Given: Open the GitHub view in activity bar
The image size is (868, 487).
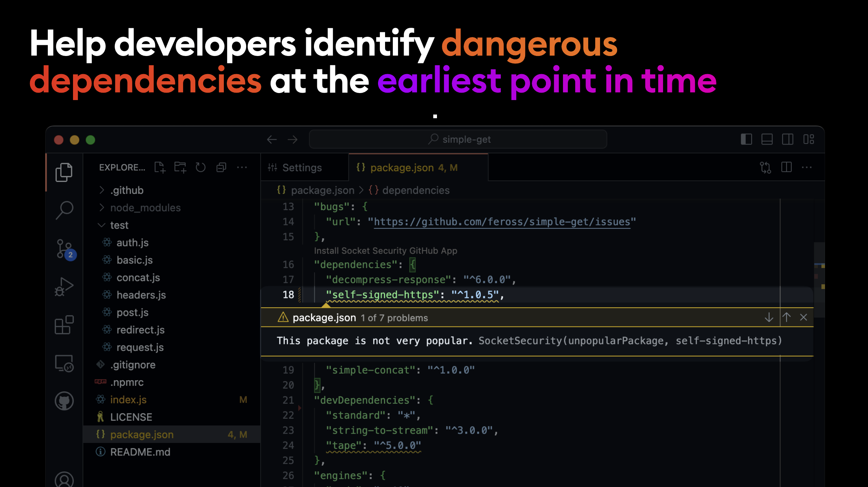Looking at the screenshot, I should [x=64, y=401].
